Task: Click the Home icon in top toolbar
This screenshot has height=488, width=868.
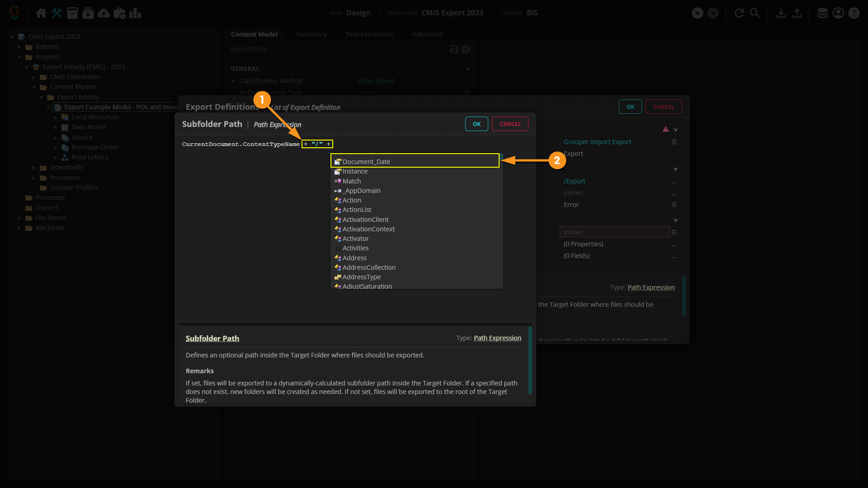Action: tap(41, 13)
